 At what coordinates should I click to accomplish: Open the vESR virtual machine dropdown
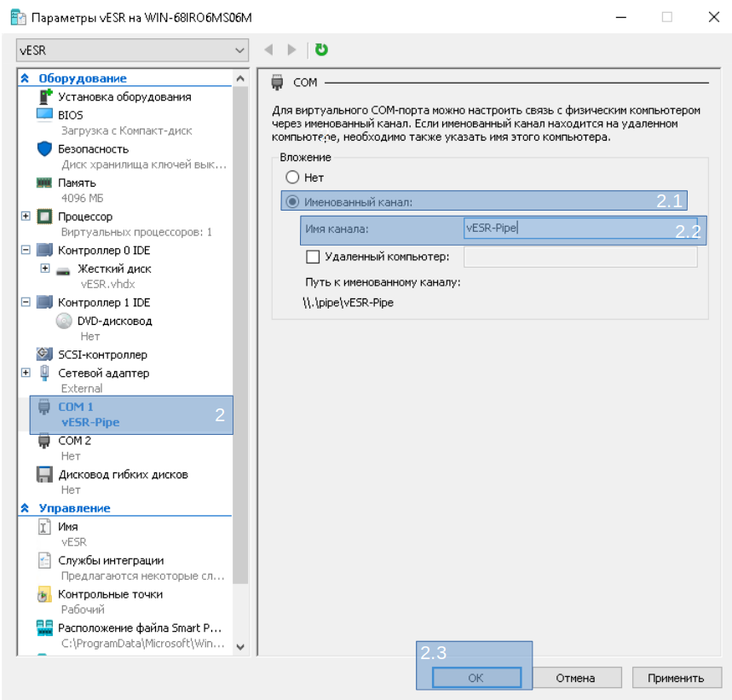click(133, 50)
